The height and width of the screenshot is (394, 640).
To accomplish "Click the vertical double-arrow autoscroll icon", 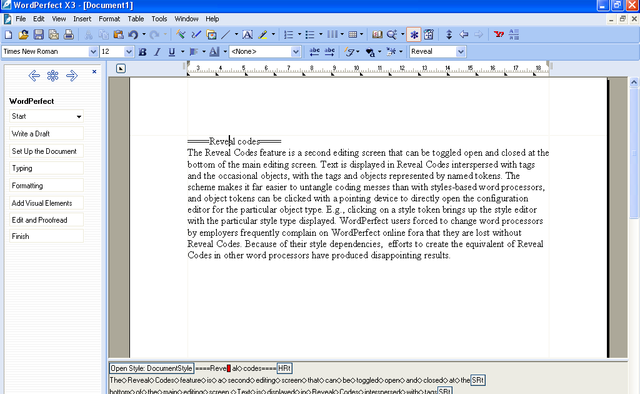I will pyautogui.click(x=449, y=35).
